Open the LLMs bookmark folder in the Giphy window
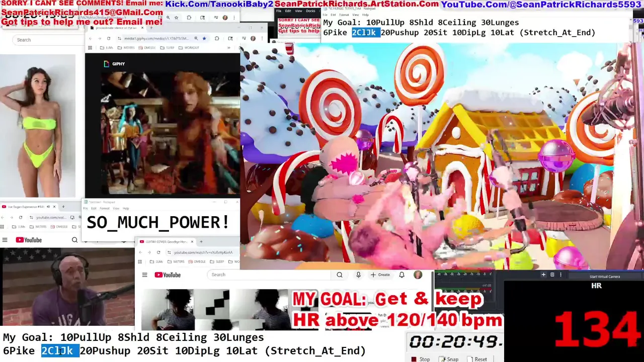 107,48
